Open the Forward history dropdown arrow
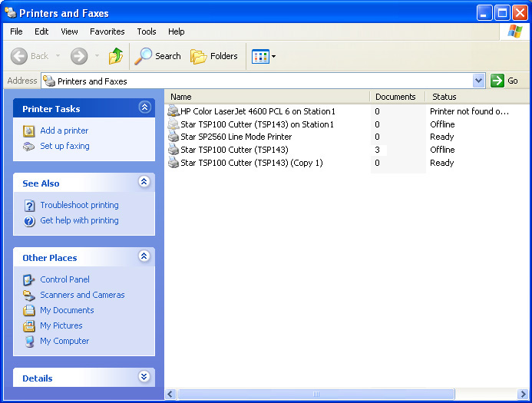Viewport: 532px width, 403px height. 97,55
